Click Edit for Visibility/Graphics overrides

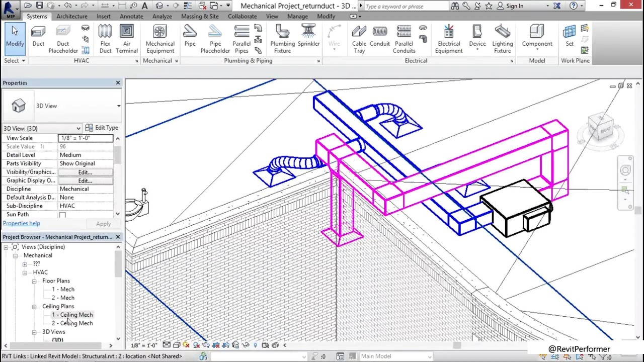[x=85, y=172]
